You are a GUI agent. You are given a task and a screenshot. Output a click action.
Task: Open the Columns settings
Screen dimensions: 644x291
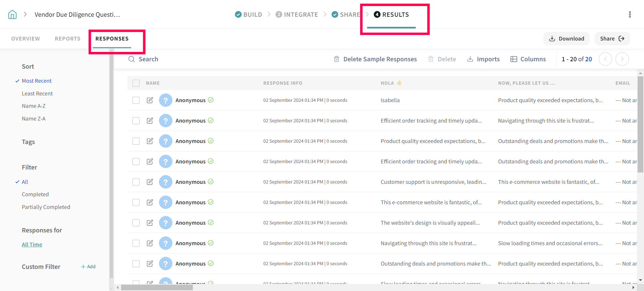point(528,59)
